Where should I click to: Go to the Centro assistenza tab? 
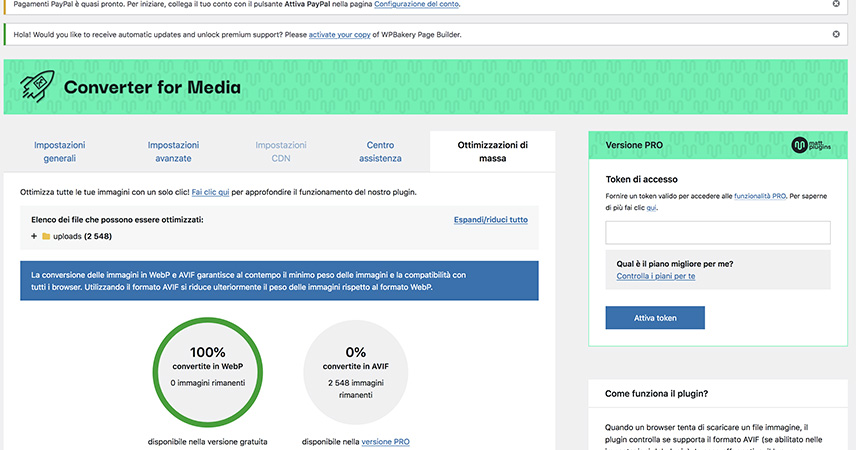(x=380, y=151)
